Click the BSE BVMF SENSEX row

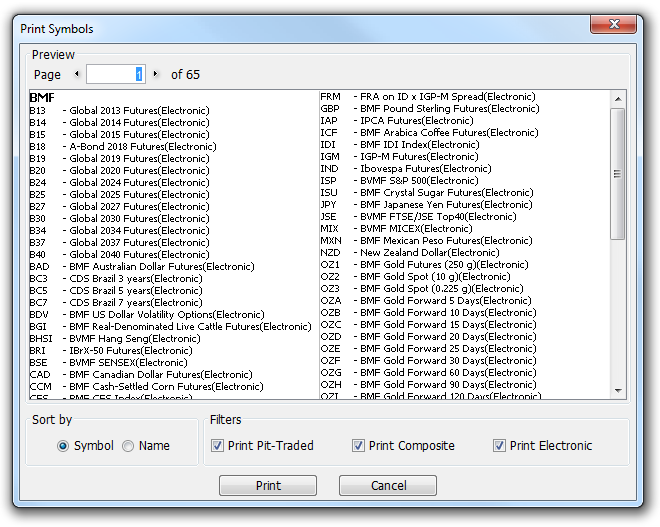[108, 362]
